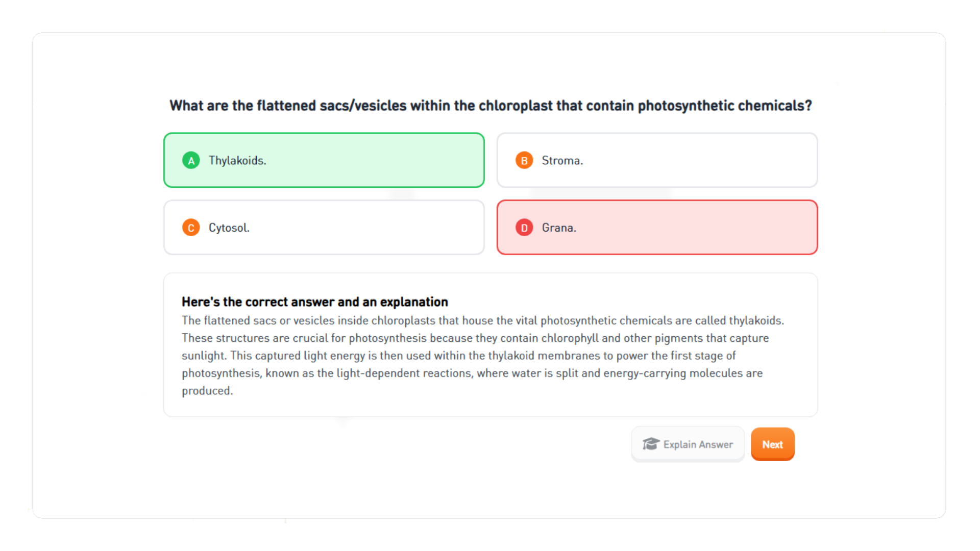Click the orange "C" badge icon
The image size is (980, 551).
coord(191,228)
